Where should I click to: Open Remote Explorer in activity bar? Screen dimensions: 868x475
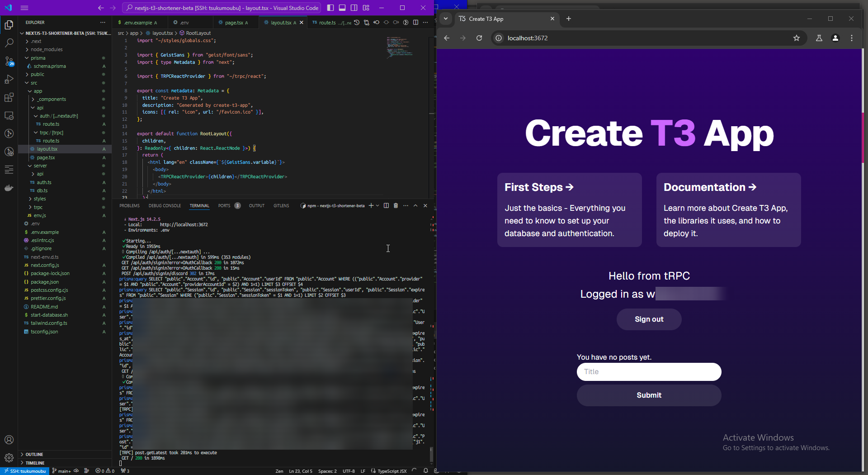pos(9,115)
